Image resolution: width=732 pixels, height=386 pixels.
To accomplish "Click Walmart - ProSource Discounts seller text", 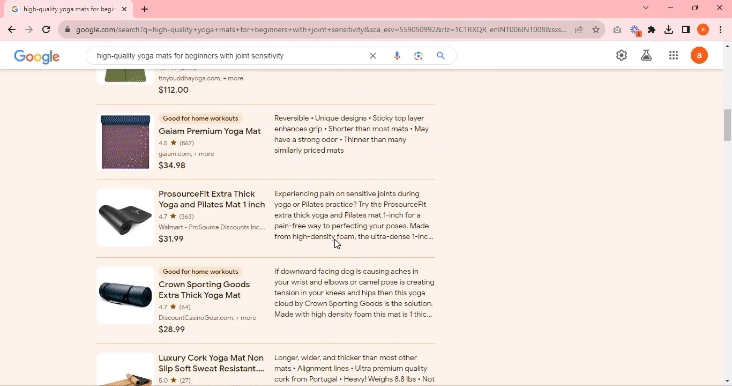I will point(211,227).
